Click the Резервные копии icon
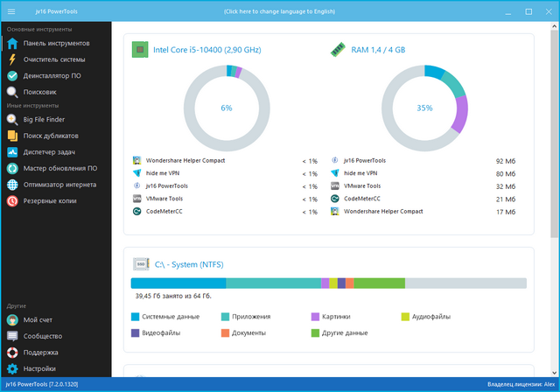Screen dimensions: 560x392 [12, 200]
